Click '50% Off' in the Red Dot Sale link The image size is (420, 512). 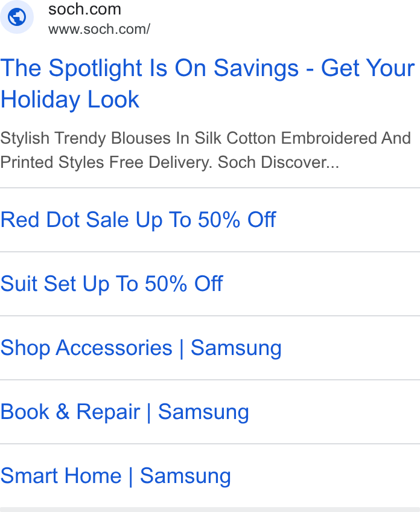pyautogui.click(x=237, y=219)
